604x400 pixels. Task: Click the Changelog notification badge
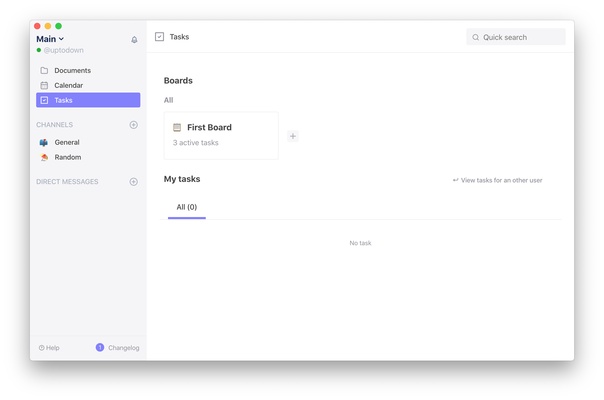point(100,347)
